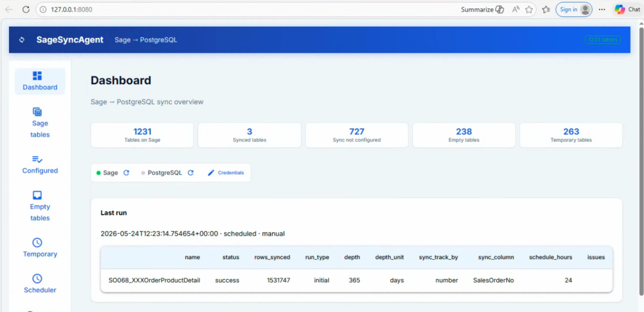Open the Scheduler sidebar item

point(40,284)
